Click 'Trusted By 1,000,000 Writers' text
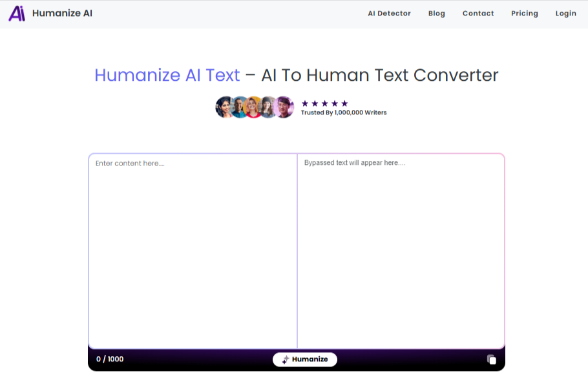The height and width of the screenshot is (384, 588). (x=344, y=112)
